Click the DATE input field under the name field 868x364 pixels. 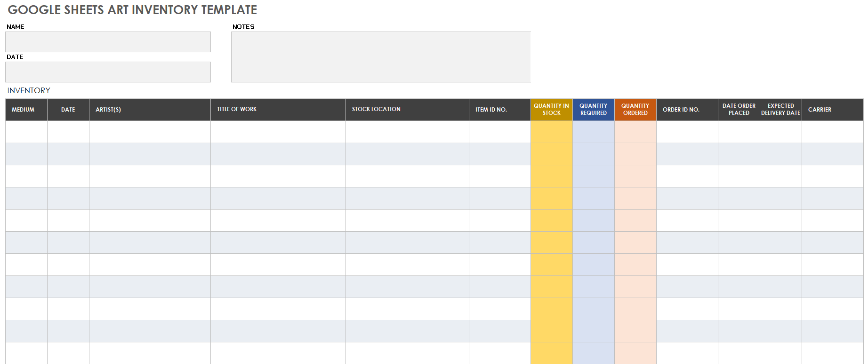[x=108, y=72]
